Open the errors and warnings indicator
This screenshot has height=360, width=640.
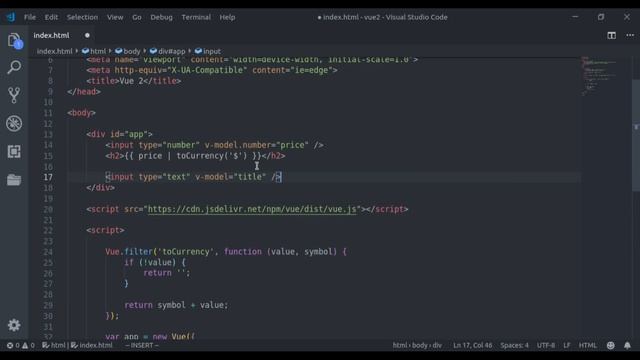click(20, 345)
